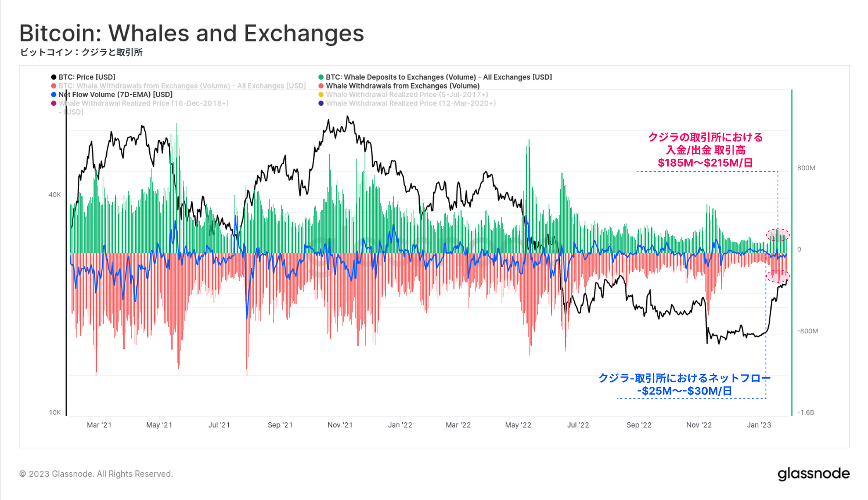Click the Jan '23 x-axis label

pos(759,425)
